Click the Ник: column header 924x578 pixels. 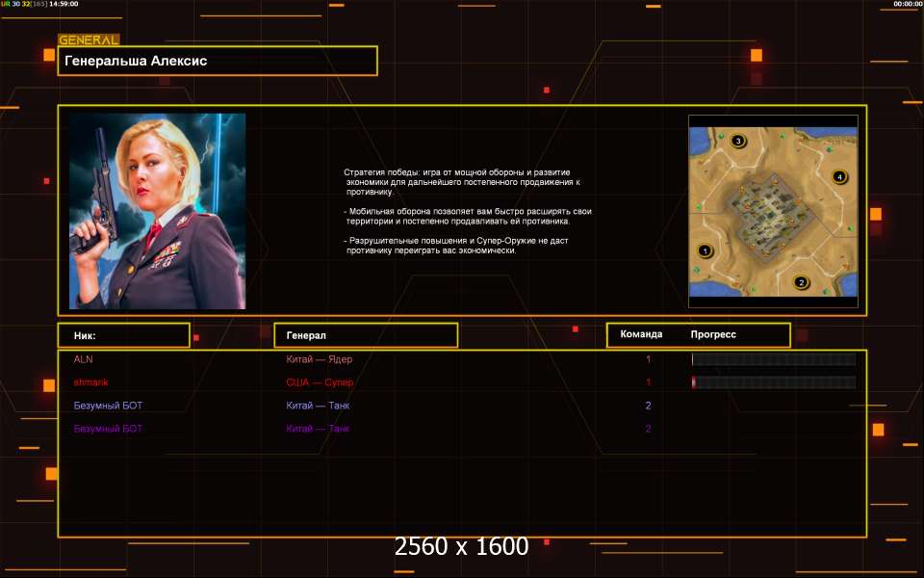pyautogui.click(x=124, y=335)
